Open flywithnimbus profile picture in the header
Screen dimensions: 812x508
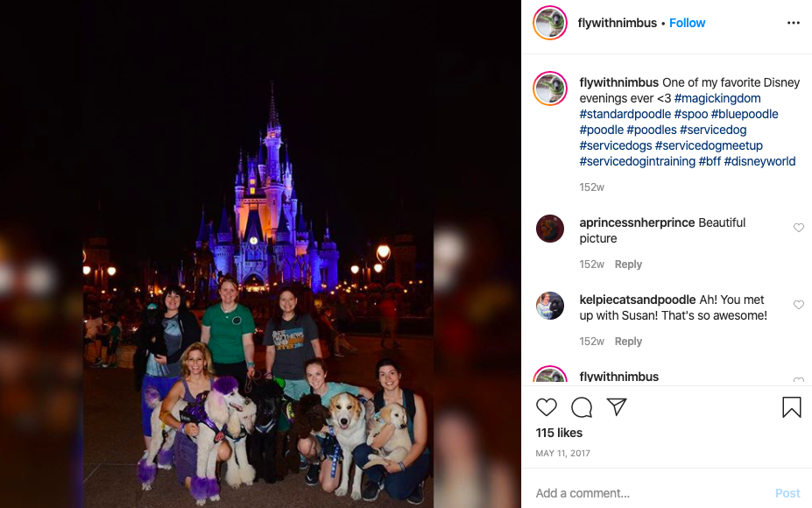click(550, 23)
